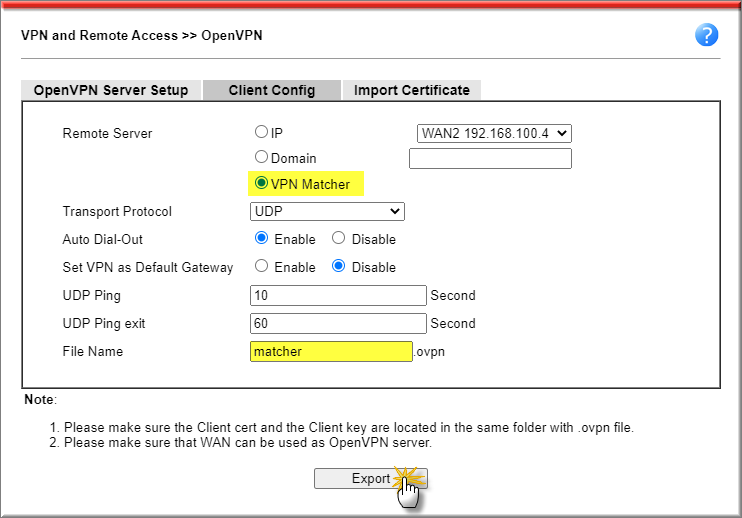Click the Transport Protocol label
This screenshot has width=742, height=518.
click(x=117, y=211)
